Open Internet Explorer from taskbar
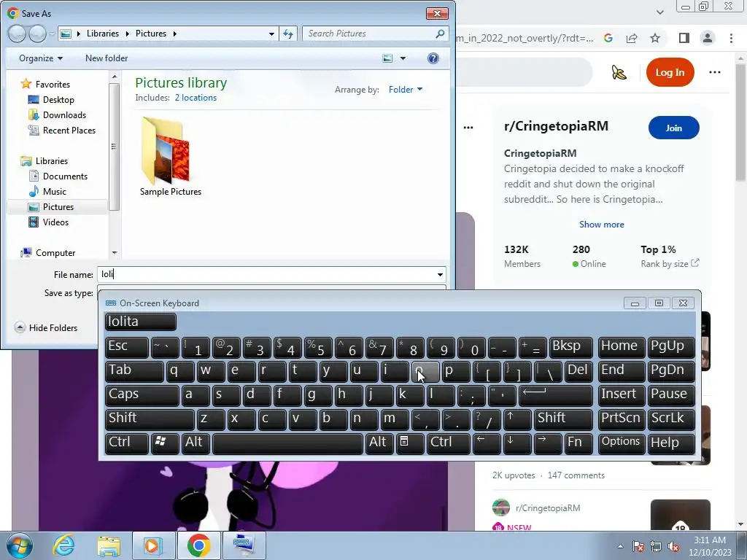 [64, 545]
